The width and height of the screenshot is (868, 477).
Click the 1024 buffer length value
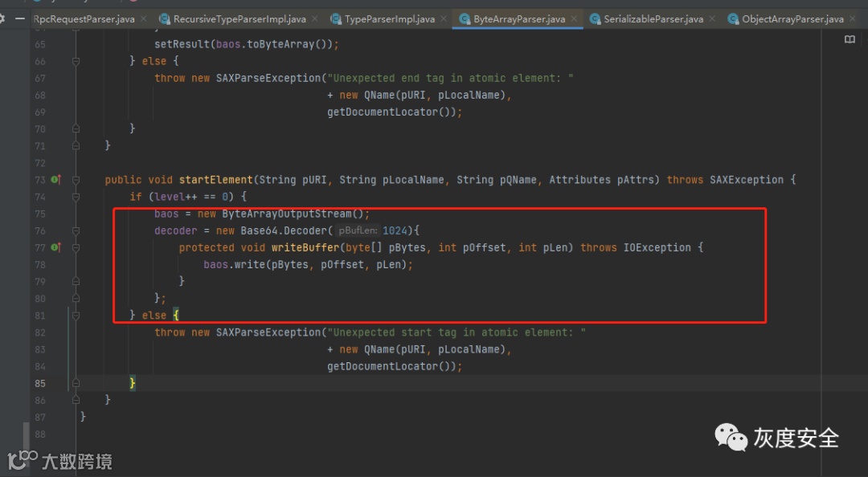(395, 230)
